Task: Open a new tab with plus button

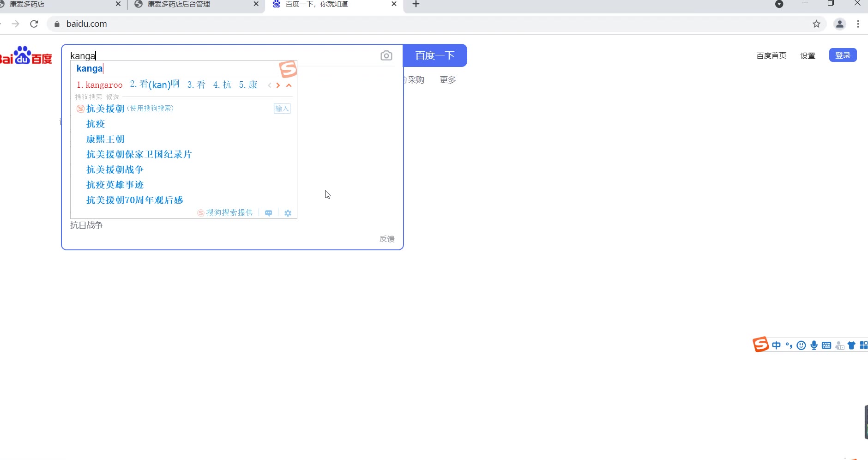Action: pos(416,4)
